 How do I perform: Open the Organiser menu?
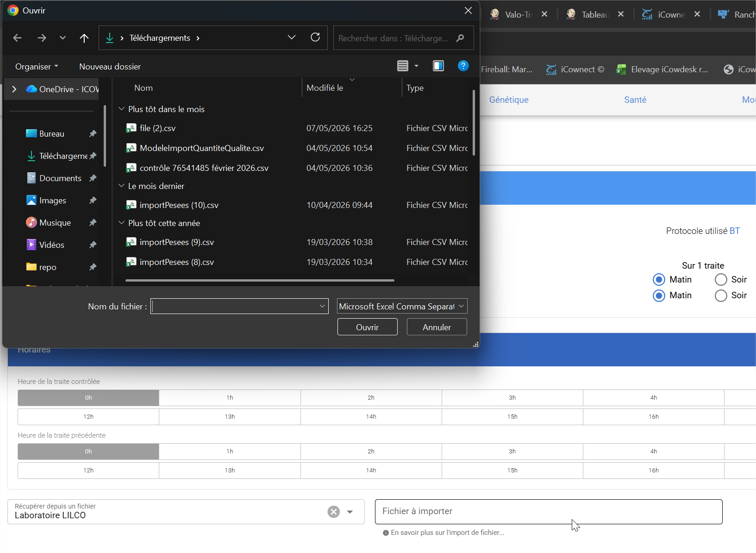coord(37,66)
